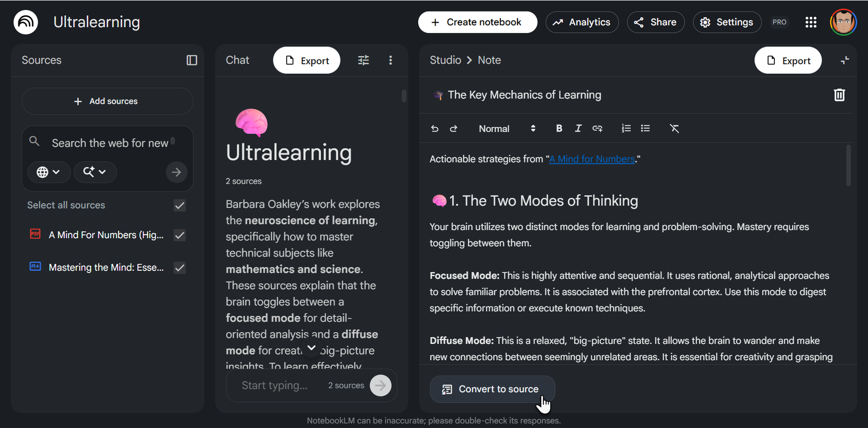Click the note editor scrollbar

[x=848, y=166]
